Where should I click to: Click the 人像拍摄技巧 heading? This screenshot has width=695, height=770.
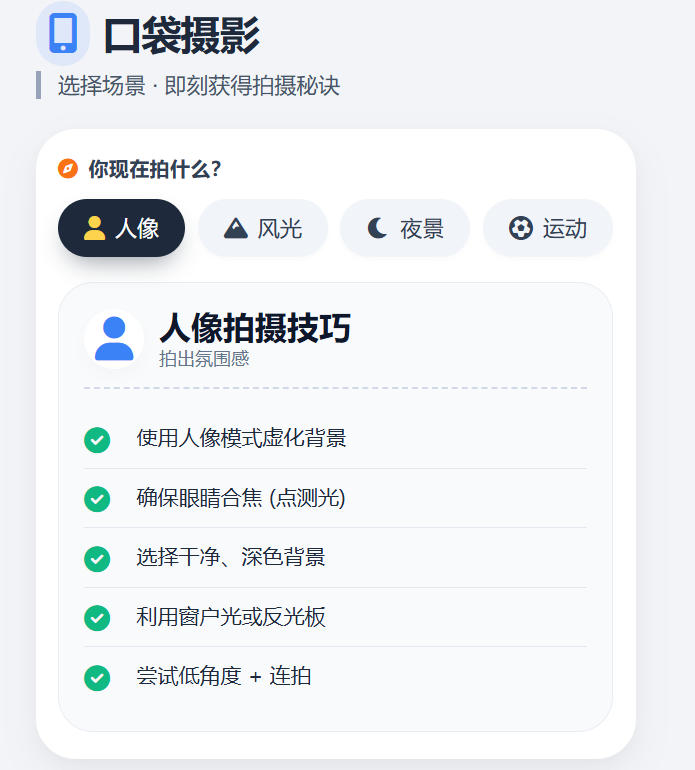255,328
